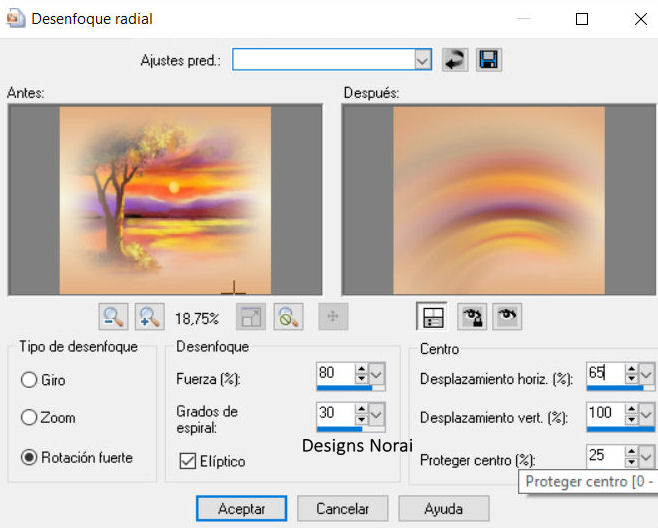658x528 pixels.
Task: Click the Cancelar button
Action: tap(342, 509)
